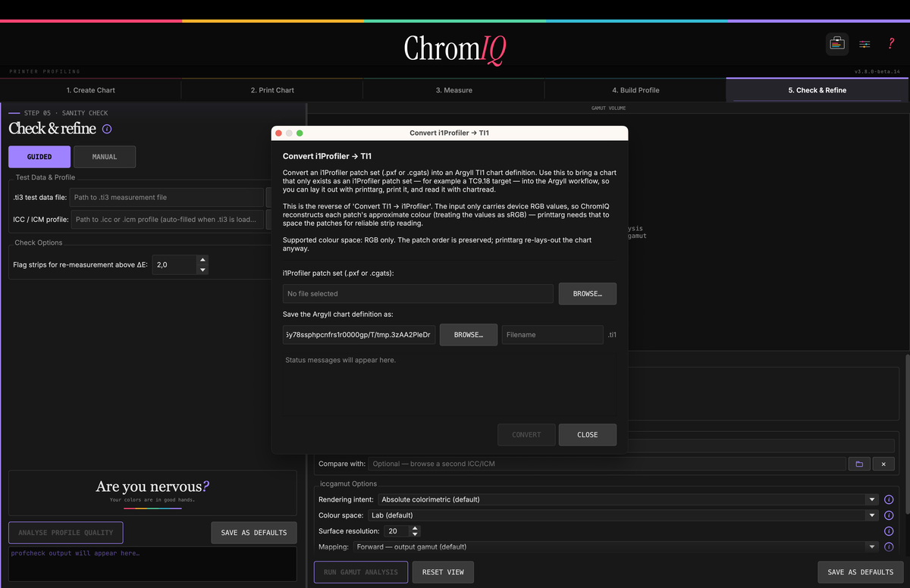Click the Surface resolution value field
910x588 pixels.
(x=396, y=531)
